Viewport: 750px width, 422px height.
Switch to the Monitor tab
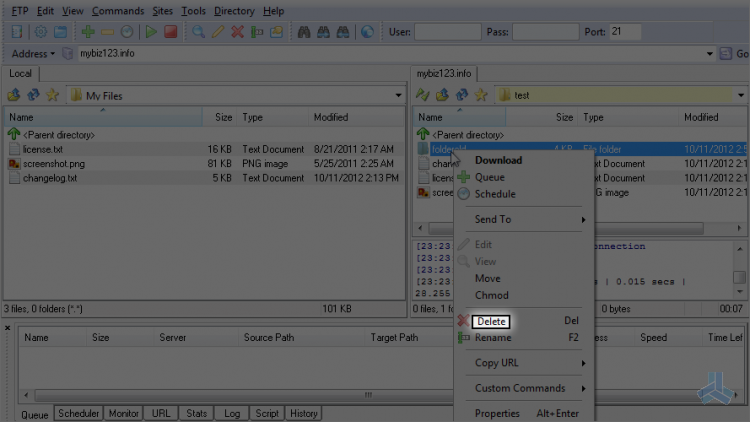click(123, 413)
